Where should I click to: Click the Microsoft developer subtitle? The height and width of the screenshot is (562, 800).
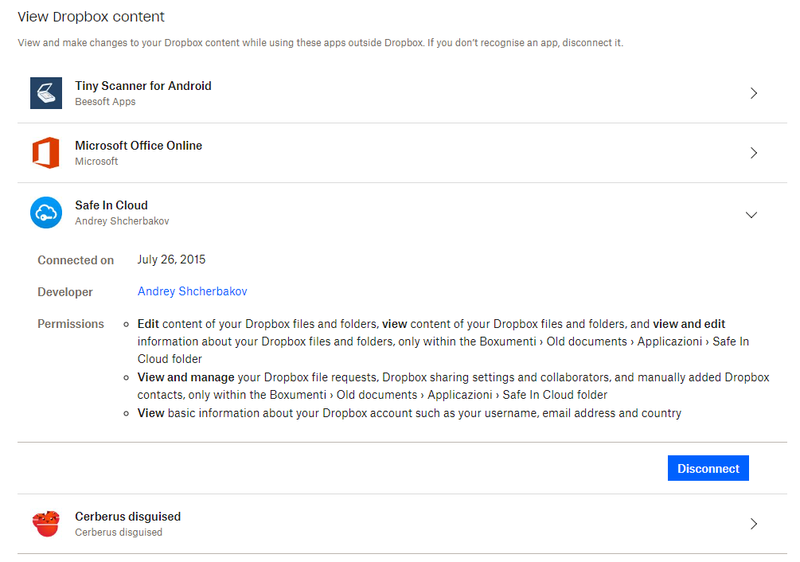coord(96,161)
